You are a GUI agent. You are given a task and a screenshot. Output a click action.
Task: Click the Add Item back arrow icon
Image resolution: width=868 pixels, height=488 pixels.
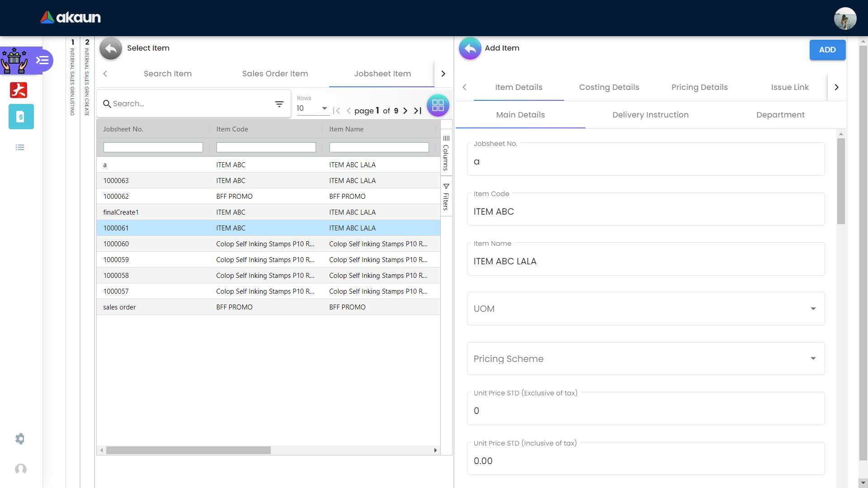(x=470, y=48)
